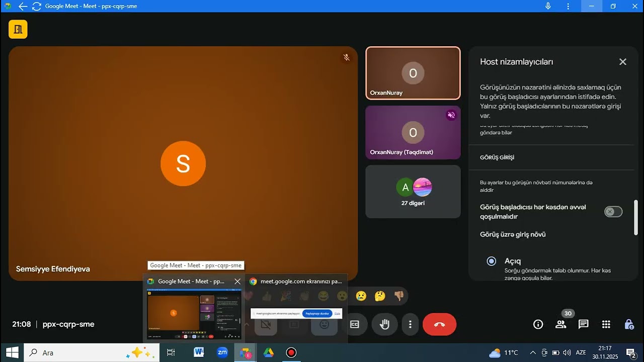Click Semsiyye Efendiyeva's muted mic indicator
Screen dimensions: 644x362
pyautogui.click(x=346, y=57)
